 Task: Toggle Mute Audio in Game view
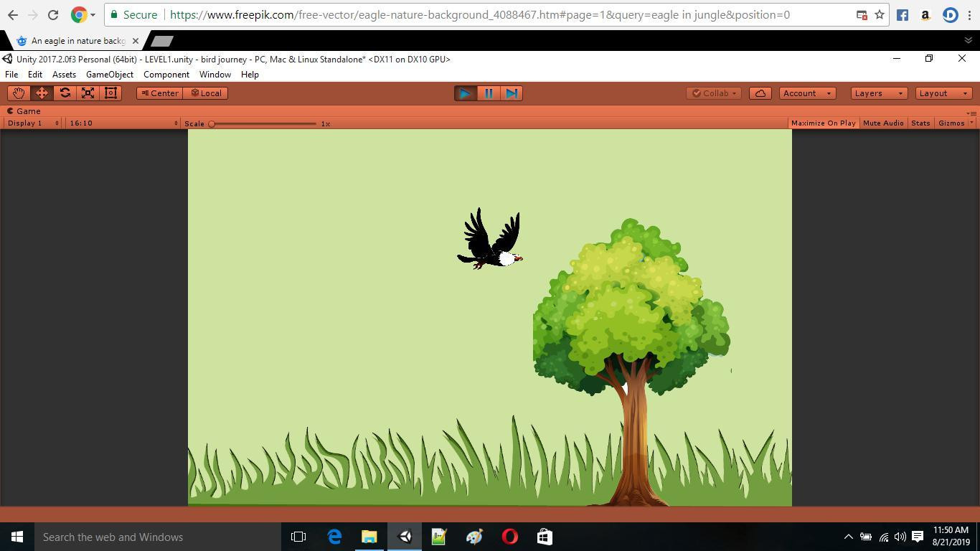click(x=883, y=123)
